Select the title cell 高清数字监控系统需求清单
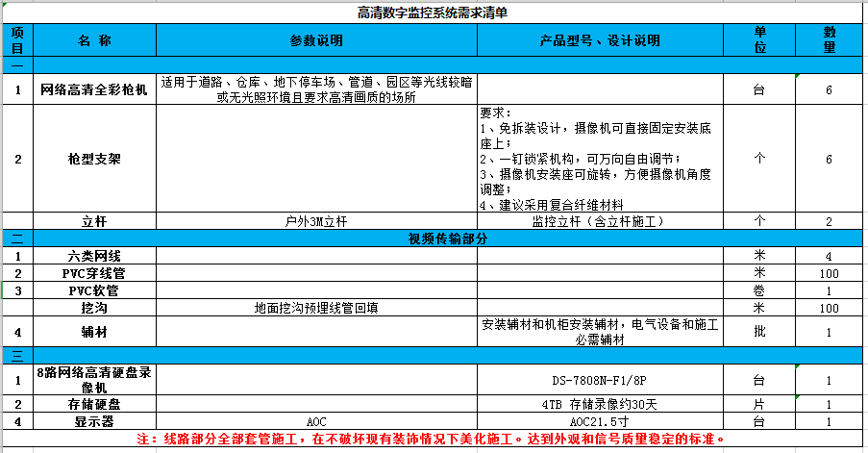The width and height of the screenshot is (868, 453). tap(433, 13)
